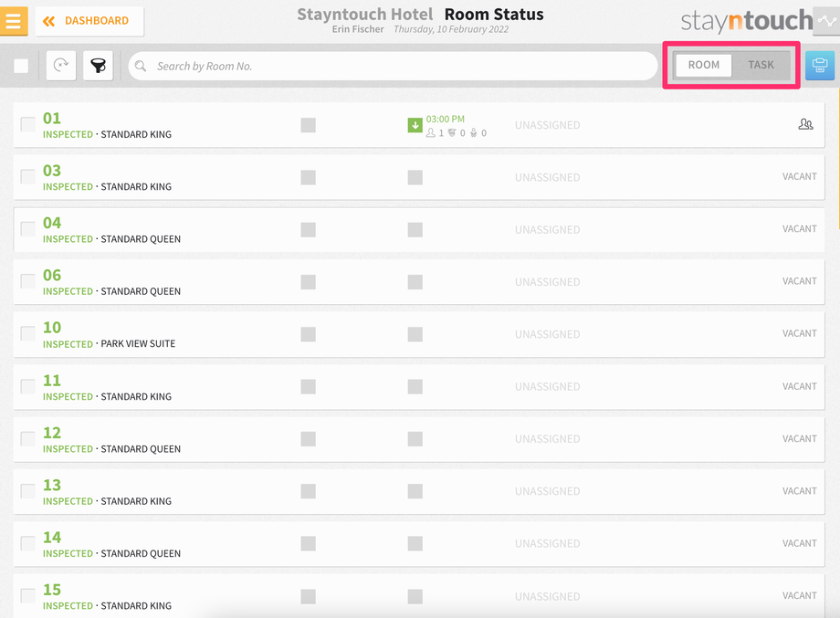Click adult guest count icon on room 01

click(x=430, y=132)
